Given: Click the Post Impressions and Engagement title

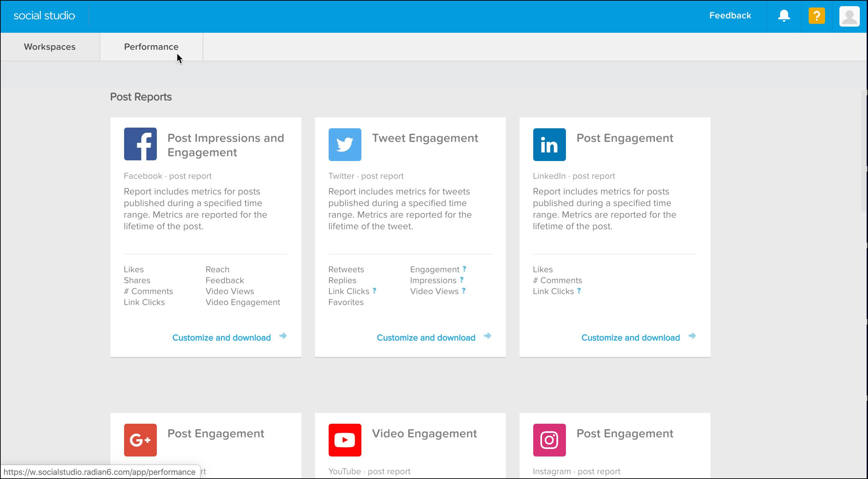Looking at the screenshot, I should tap(226, 145).
